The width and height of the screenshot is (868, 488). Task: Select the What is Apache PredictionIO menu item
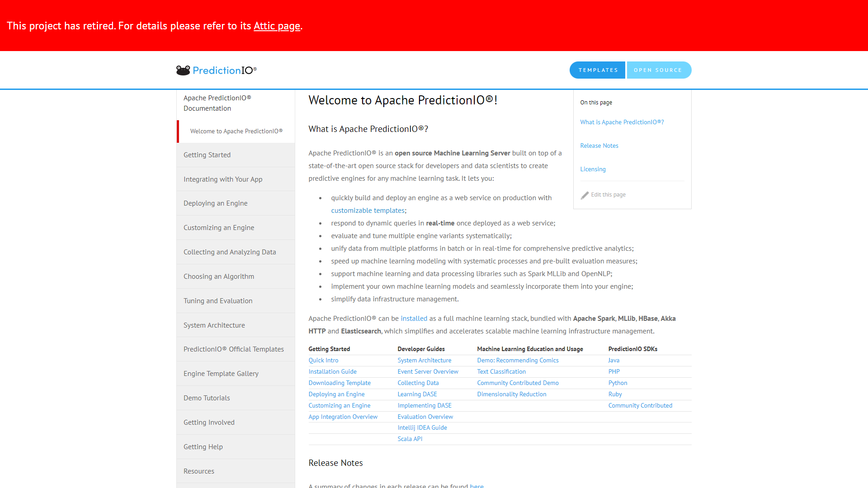tap(623, 122)
